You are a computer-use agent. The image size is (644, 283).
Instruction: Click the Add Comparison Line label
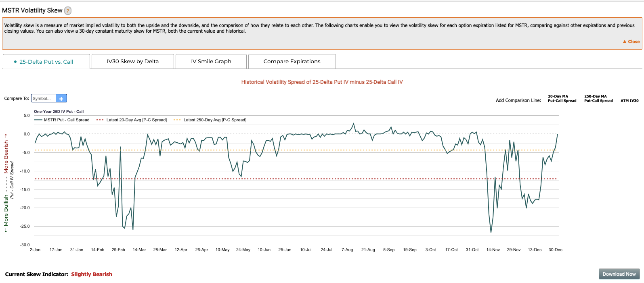pos(518,100)
